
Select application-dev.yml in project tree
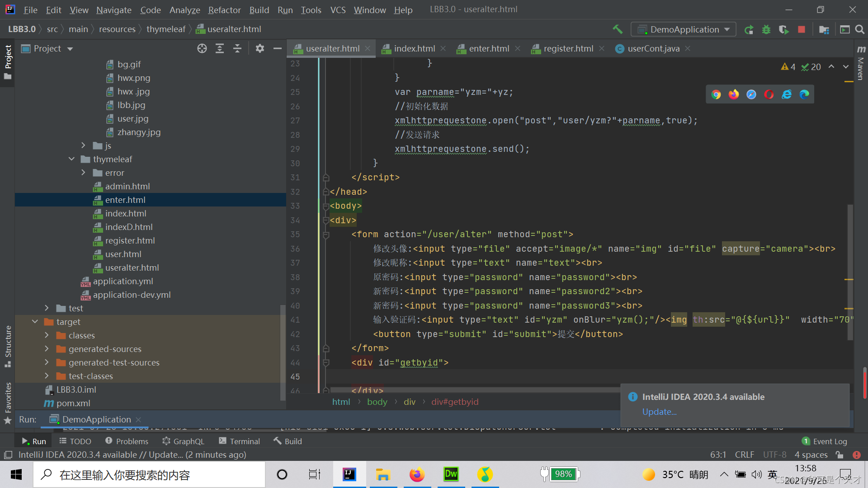tap(132, 295)
